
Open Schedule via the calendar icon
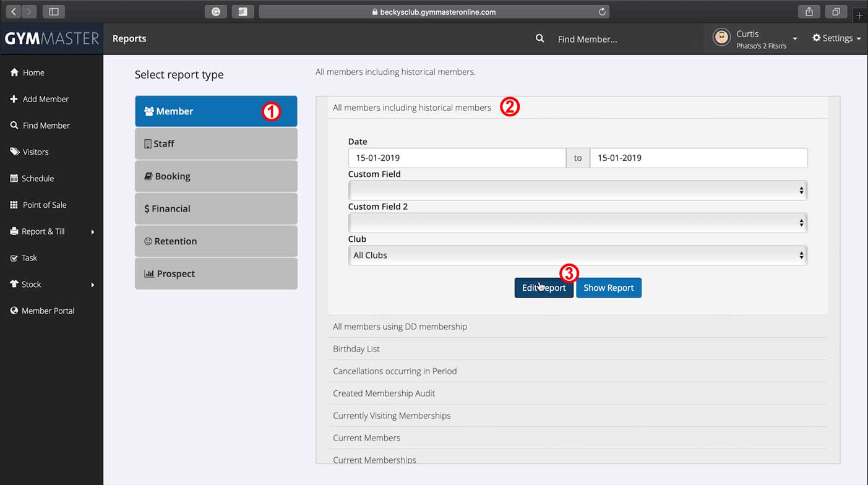pyautogui.click(x=14, y=179)
